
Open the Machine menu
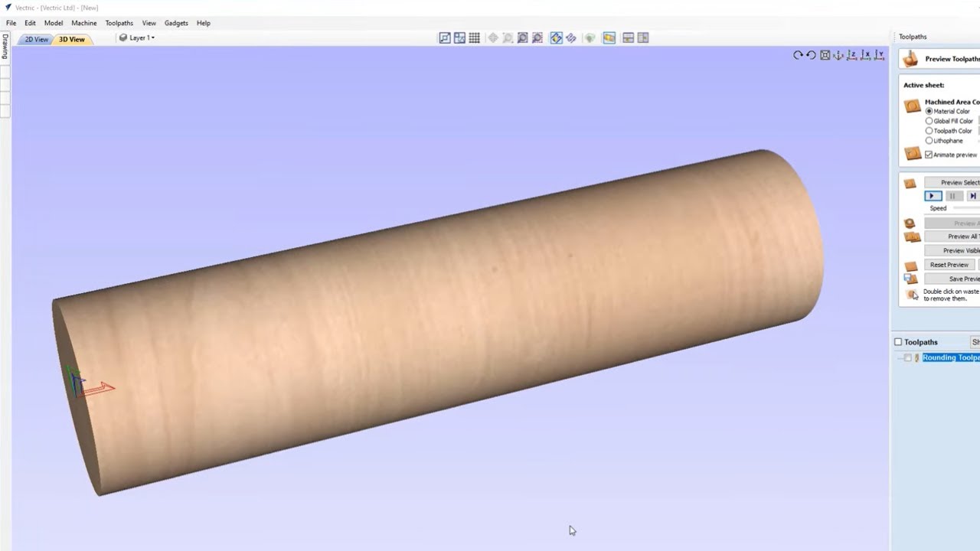(x=84, y=23)
